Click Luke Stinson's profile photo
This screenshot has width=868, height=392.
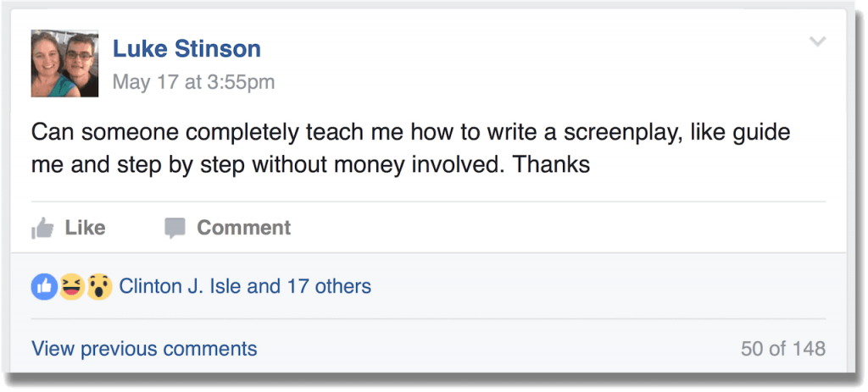pos(65,63)
